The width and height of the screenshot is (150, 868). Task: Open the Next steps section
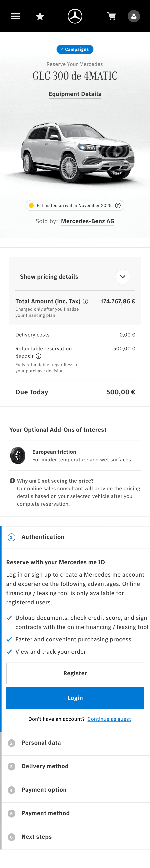[x=36, y=837]
